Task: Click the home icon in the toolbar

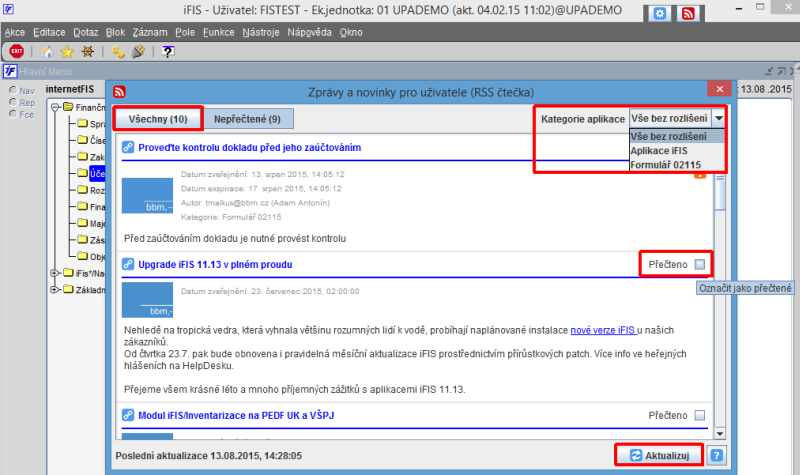Action: coord(47,52)
